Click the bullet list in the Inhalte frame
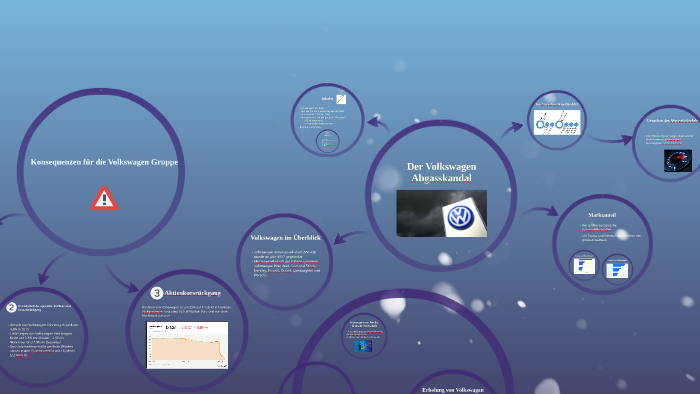Viewport: 700px width, 394px height. coord(322,117)
